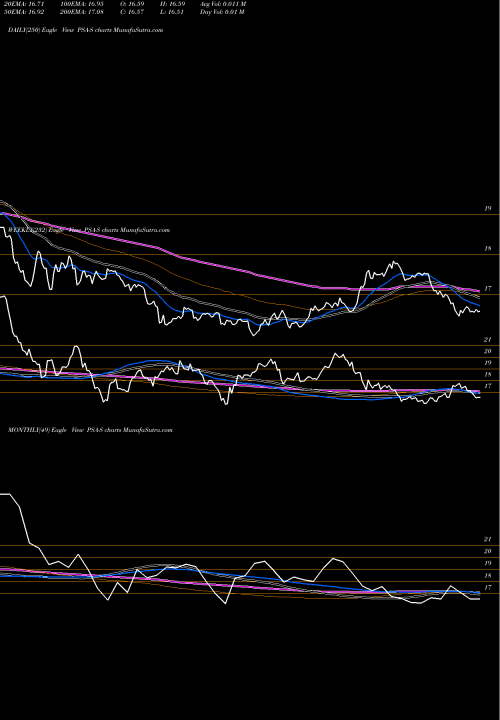Click the 17 price label on monthly chart

tap(488, 588)
